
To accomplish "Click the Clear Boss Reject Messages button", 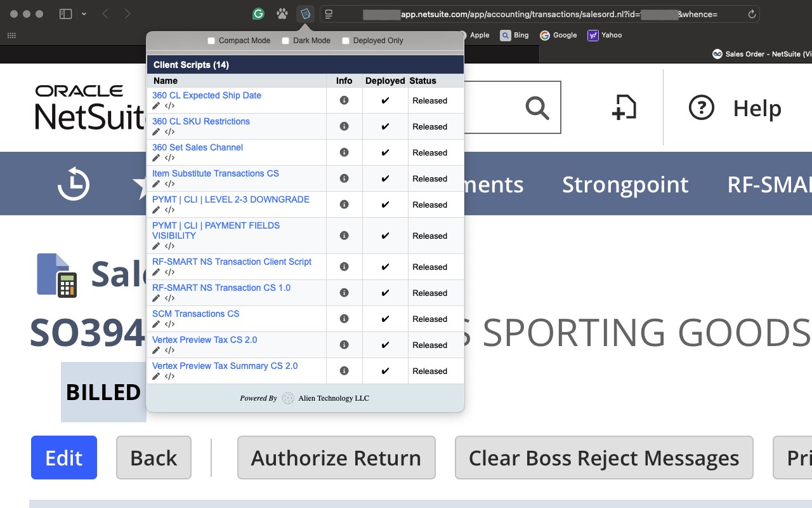I will click(x=604, y=457).
